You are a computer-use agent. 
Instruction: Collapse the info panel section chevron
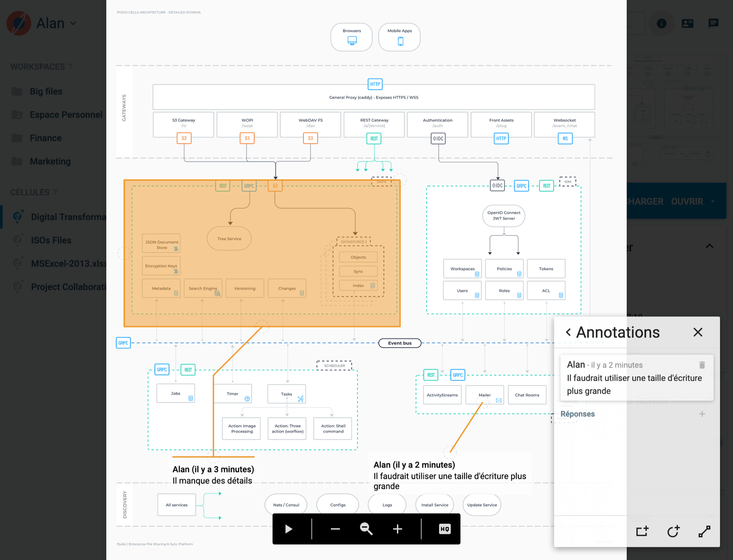(x=709, y=246)
